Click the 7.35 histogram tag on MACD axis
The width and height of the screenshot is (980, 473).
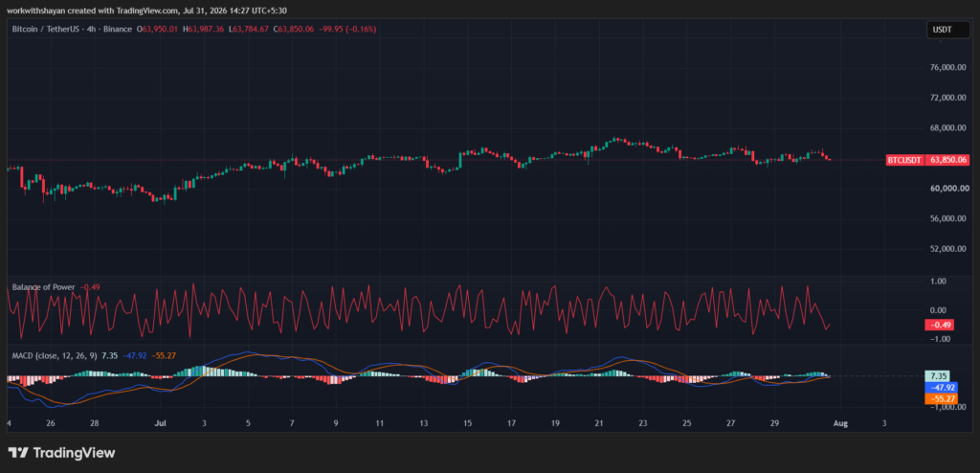(938, 376)
